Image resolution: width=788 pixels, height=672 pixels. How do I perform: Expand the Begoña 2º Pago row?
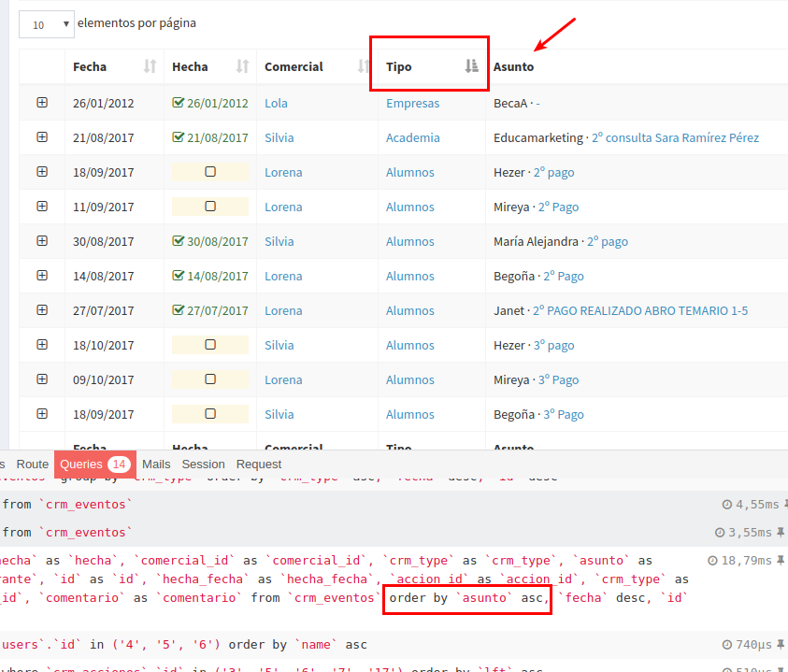pos(42,276)
